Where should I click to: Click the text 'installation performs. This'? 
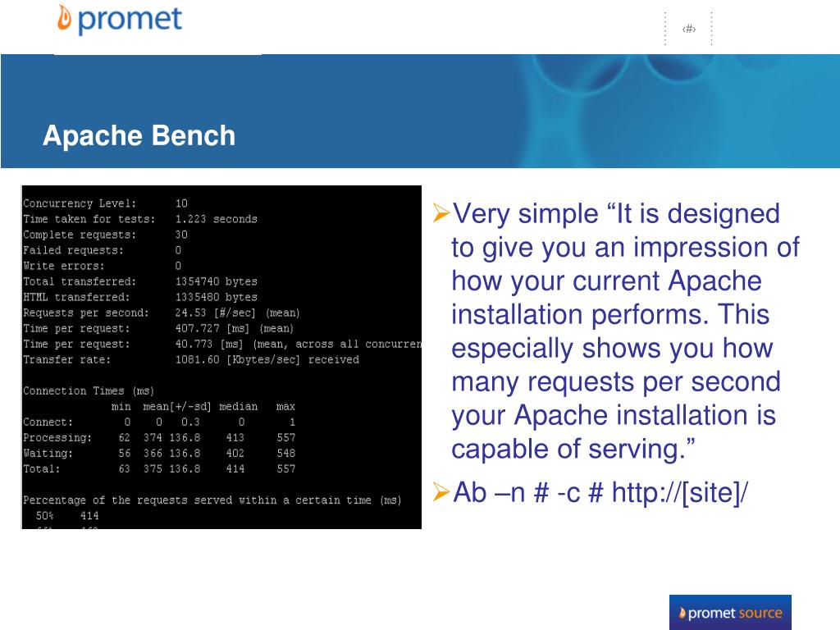pyautogui.click(x=610, y=314)
